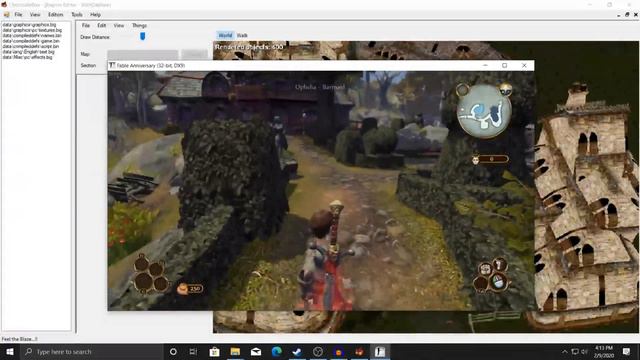Click the circular minimap in the game

pyautogui.click(x=484, y=111)
